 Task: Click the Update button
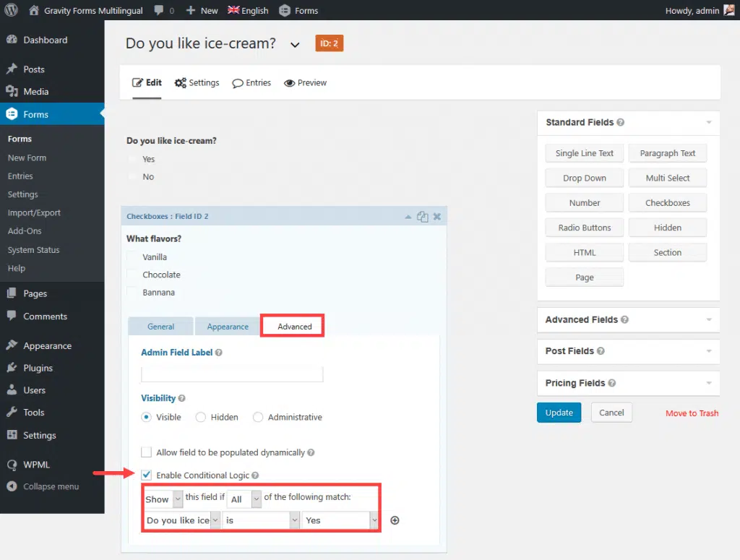(559, 413)
